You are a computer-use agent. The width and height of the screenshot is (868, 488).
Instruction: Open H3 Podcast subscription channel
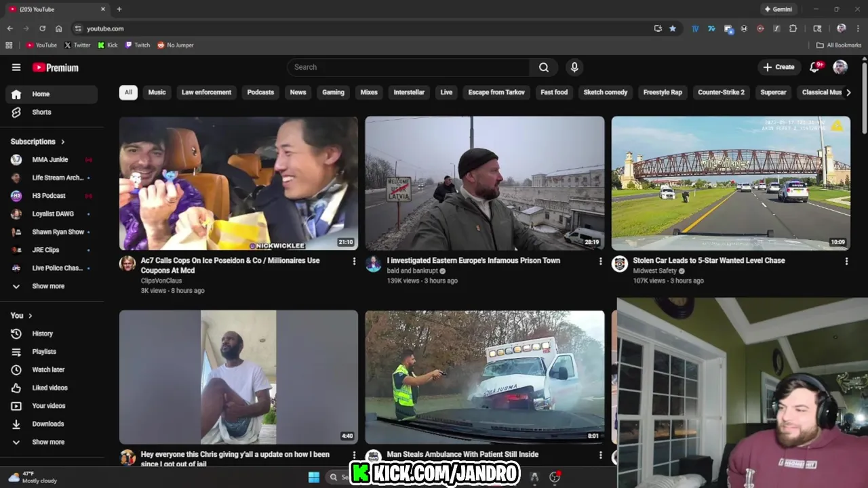click(x=52, y=196)
